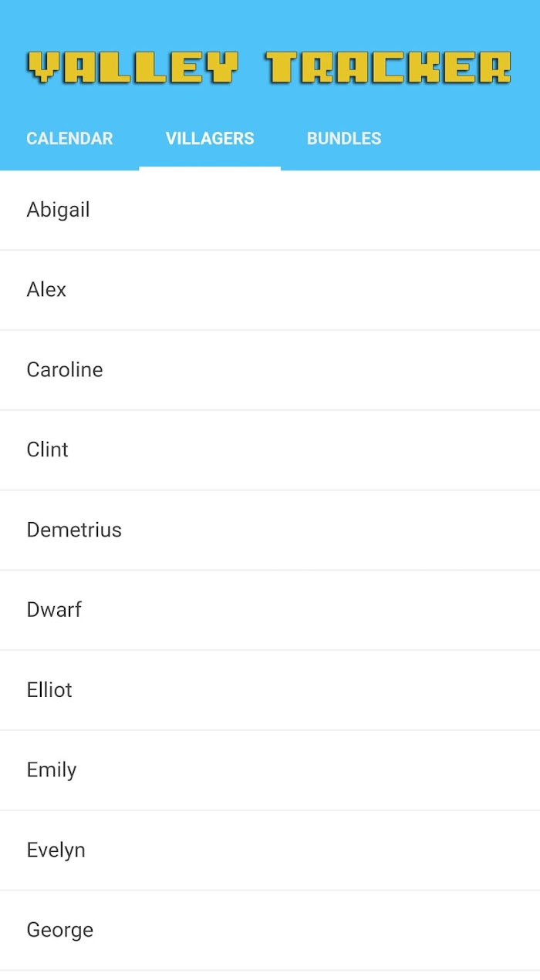Open Abigail's villager entry
The width and height of the screenshot is (540, 980).
tap(270, 210)
